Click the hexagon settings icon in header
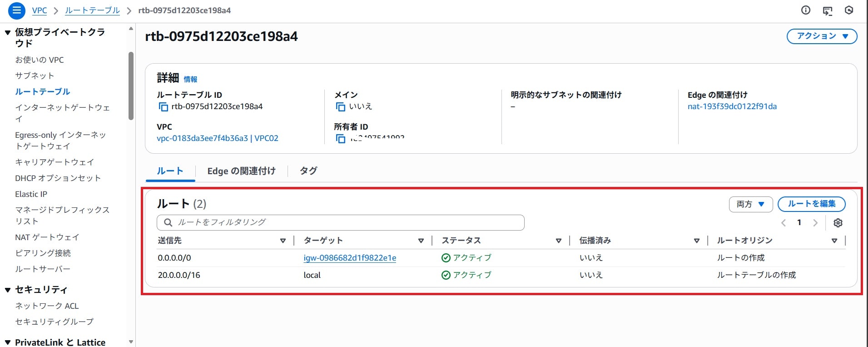This screenshot has width=868, height=347. tap(849, 10)
